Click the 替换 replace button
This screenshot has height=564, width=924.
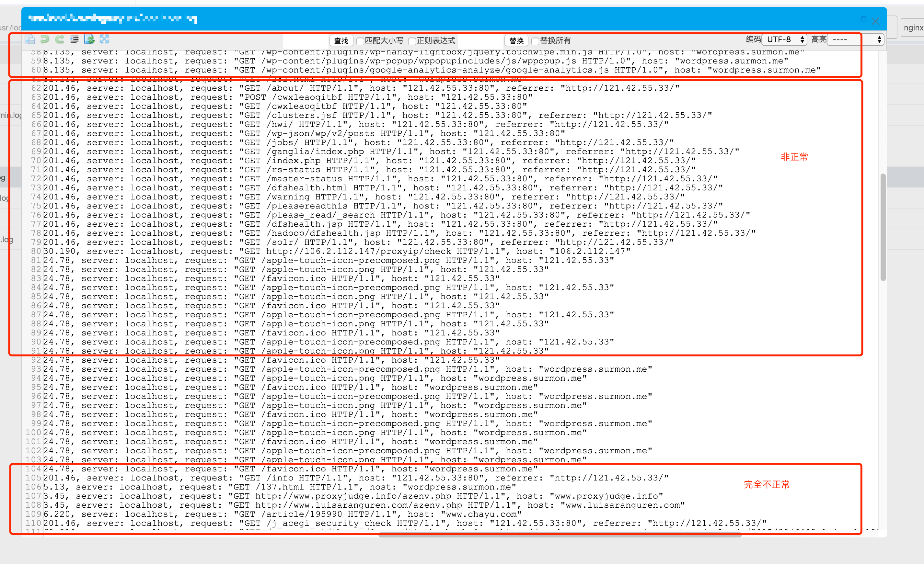point(516,40)
